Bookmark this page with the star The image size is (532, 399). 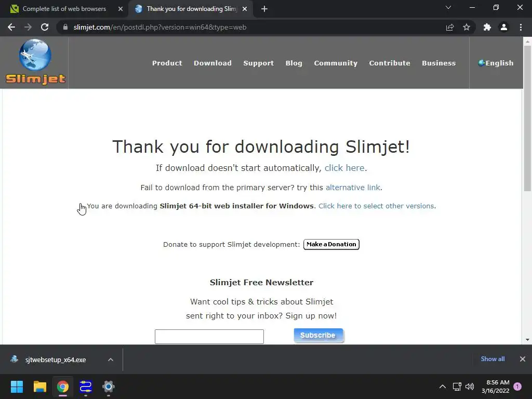click(467, 27)
